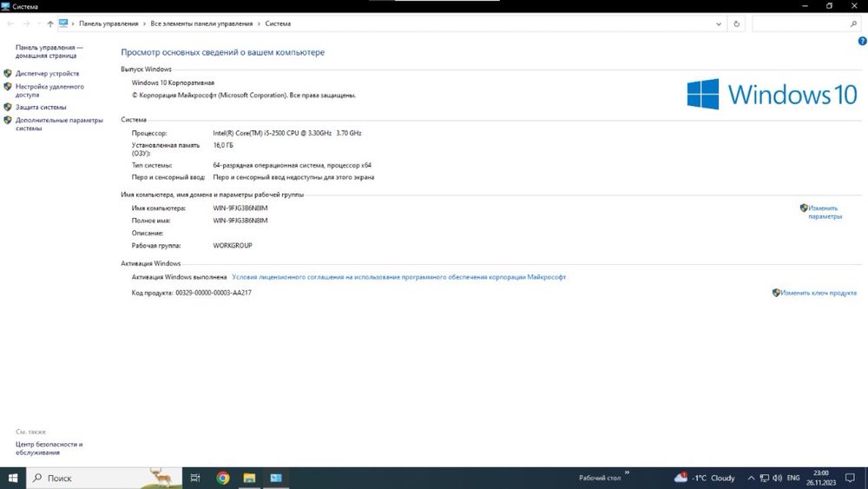The height and width of the screenshot is (489, 868).
Task: Click the search magnifier icon
Action: [853, 23]
